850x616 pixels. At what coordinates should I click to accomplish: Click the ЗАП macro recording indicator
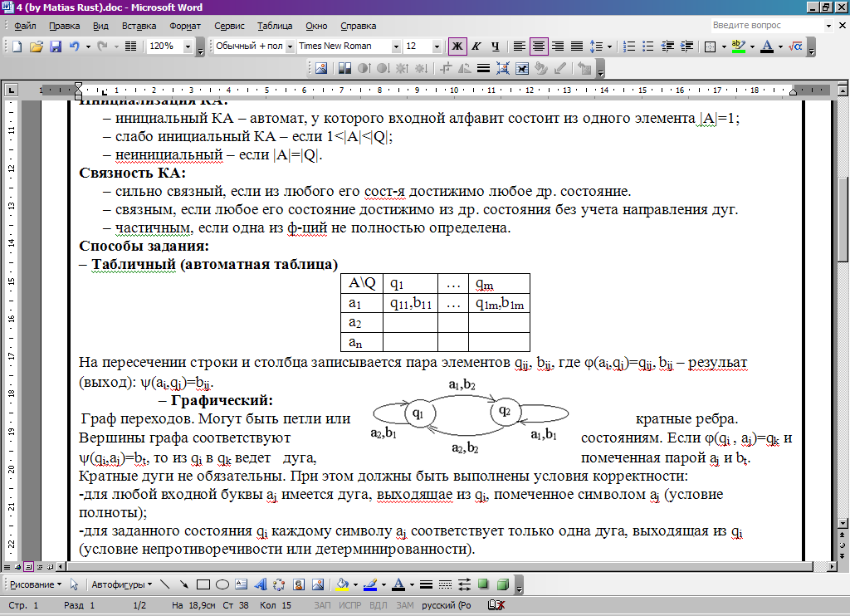pyautogui.click(x=322, y=605)
